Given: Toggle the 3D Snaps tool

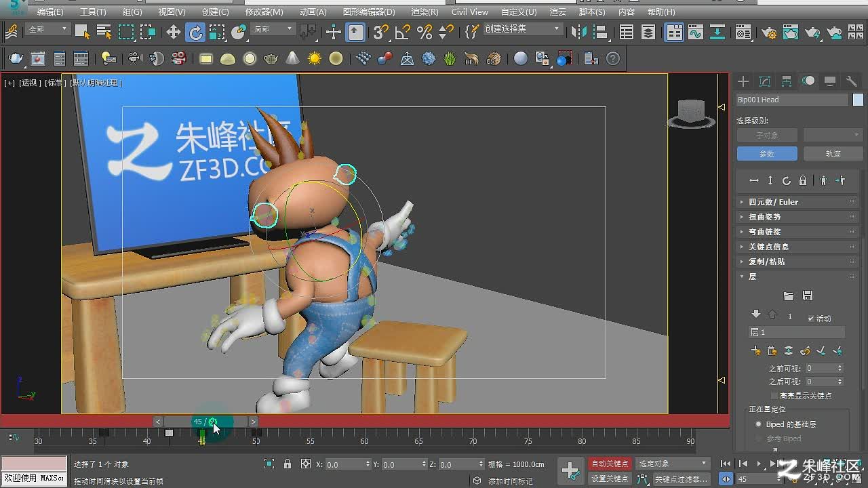Looking at the screenshot, I should (x=381, y=32).
